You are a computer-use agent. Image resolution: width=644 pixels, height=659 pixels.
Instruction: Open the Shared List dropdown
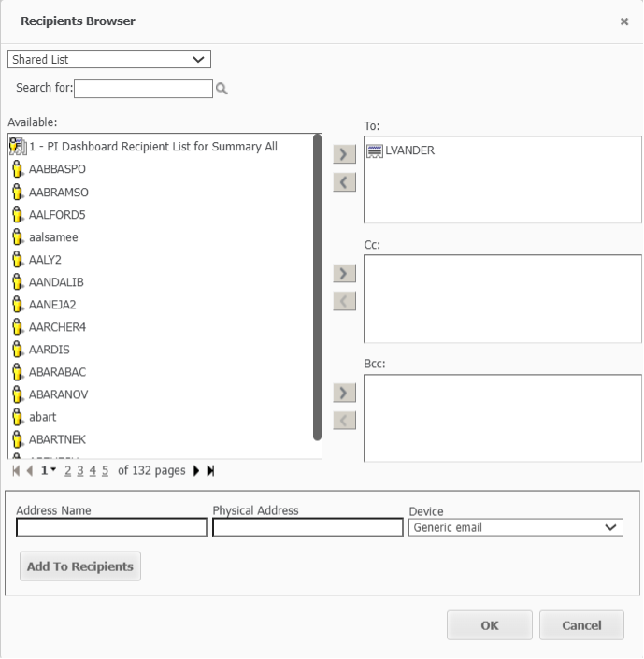click(x=109, y=60)
